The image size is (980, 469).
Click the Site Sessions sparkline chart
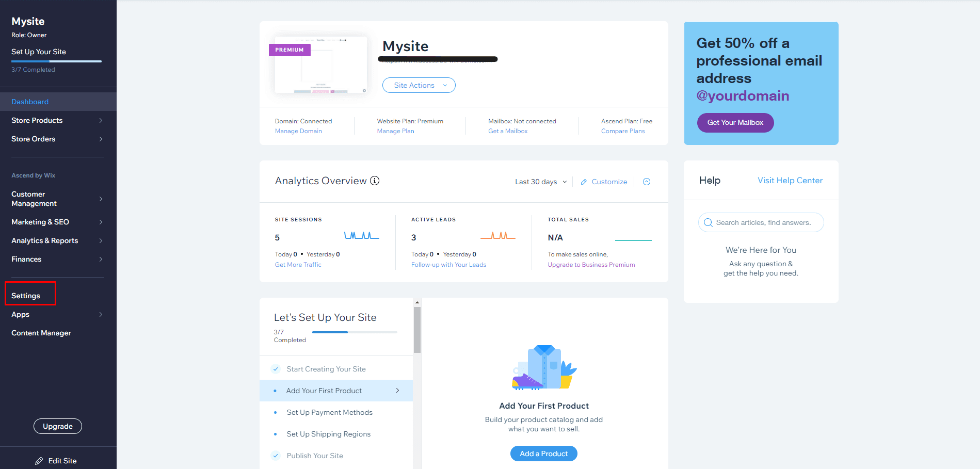pyautogui.click(x=361, y=236)
